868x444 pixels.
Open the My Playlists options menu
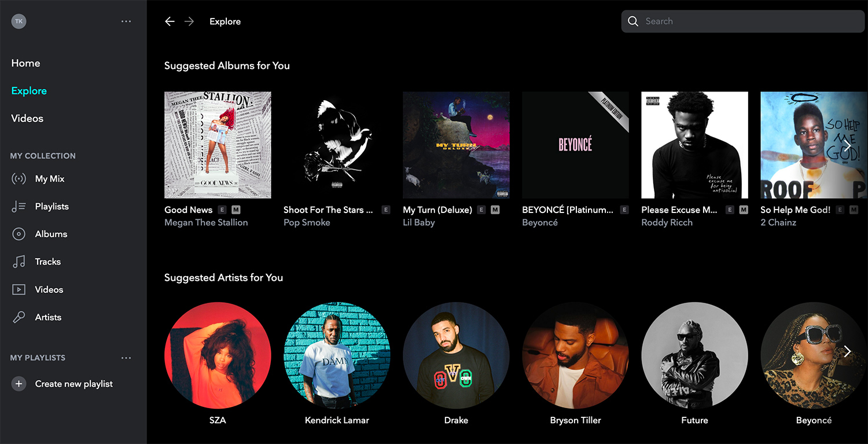point(126,358)
